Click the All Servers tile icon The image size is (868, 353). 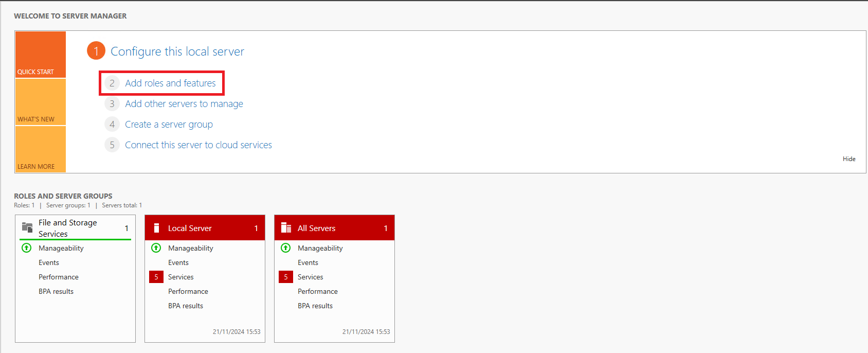pos(286,228)
